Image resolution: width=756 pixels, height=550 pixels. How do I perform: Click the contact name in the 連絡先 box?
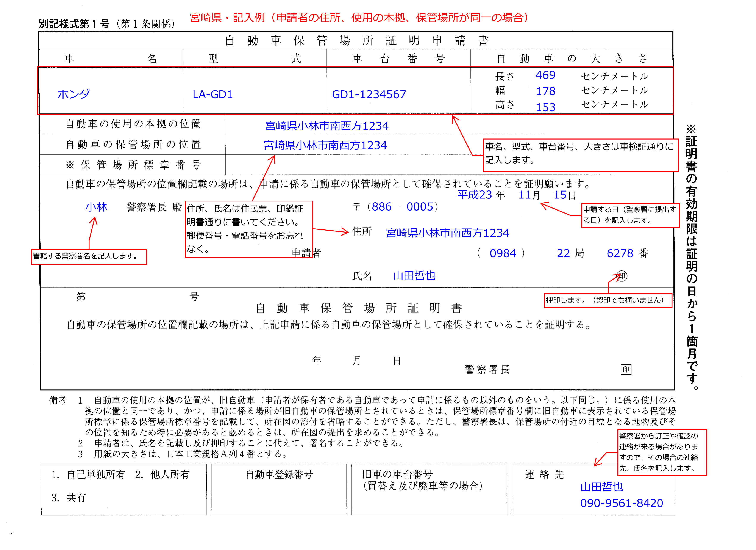pyautogui.click(x=602, y=487)
